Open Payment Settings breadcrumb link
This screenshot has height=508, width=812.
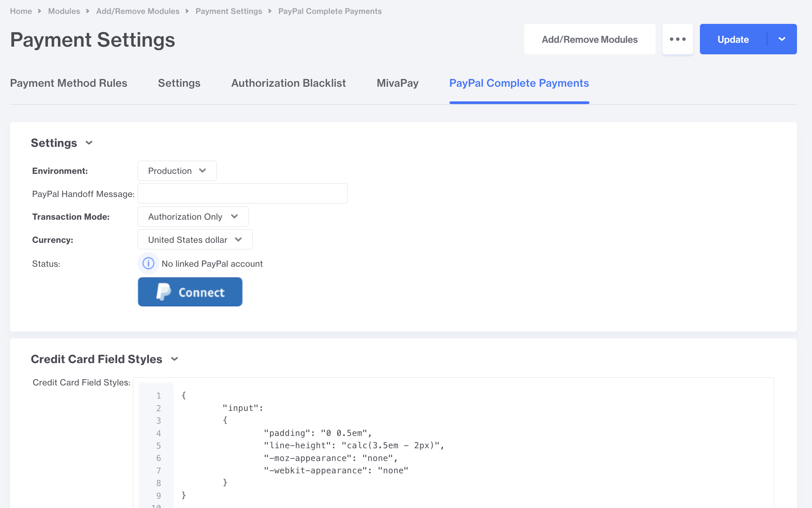coord(229,11)
